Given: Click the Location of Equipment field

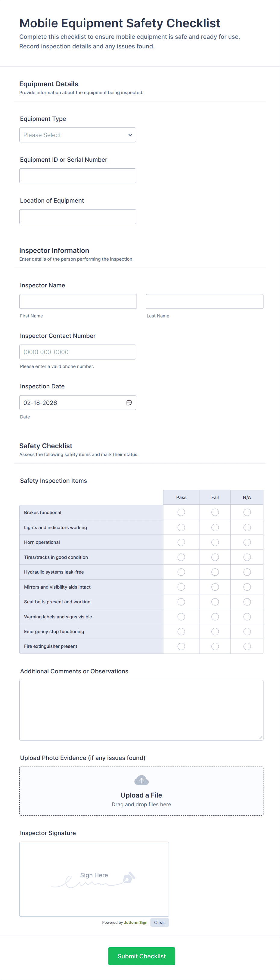Looking at the screenshot, I should [x=78, y=217].
